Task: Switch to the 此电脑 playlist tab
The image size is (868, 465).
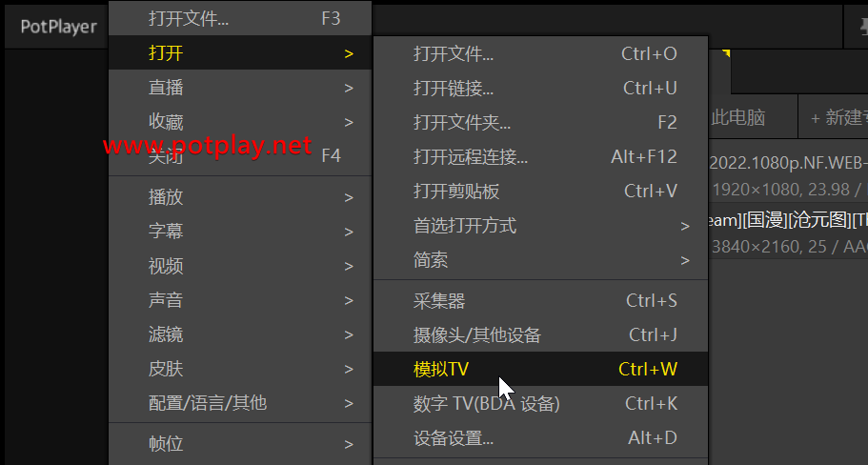Action: pos(753,117)
